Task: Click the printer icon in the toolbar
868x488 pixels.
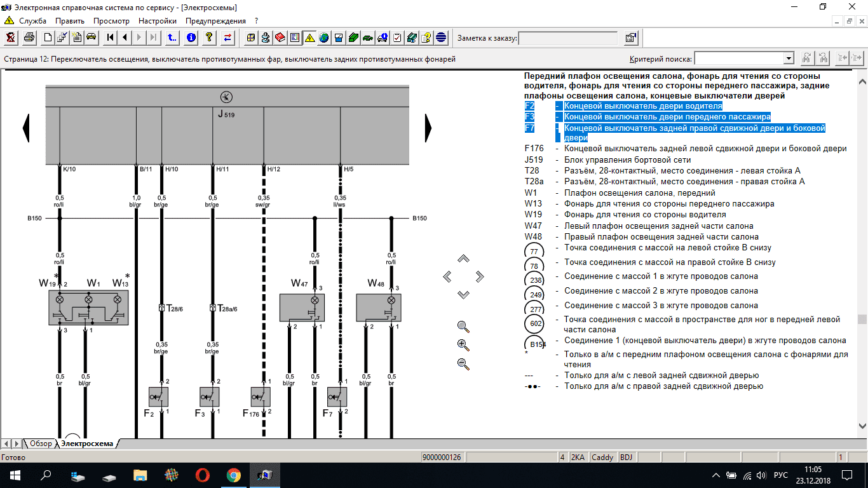Action: click(x=29, y=37)
